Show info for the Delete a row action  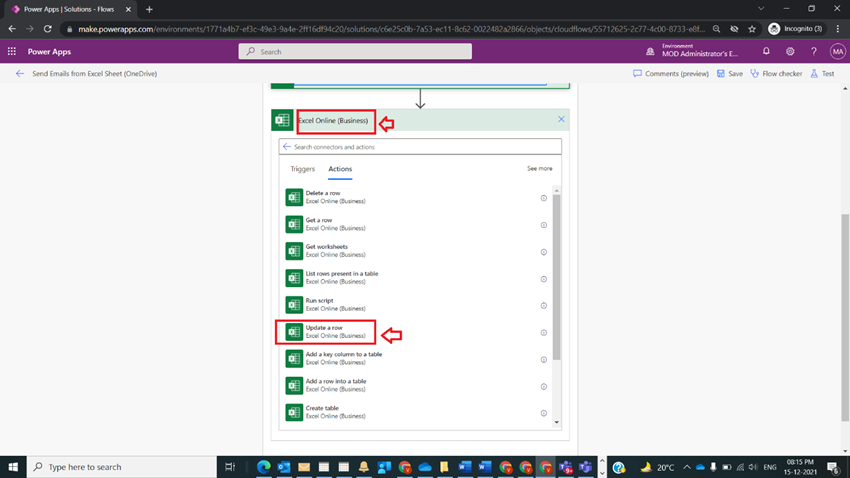543,198
